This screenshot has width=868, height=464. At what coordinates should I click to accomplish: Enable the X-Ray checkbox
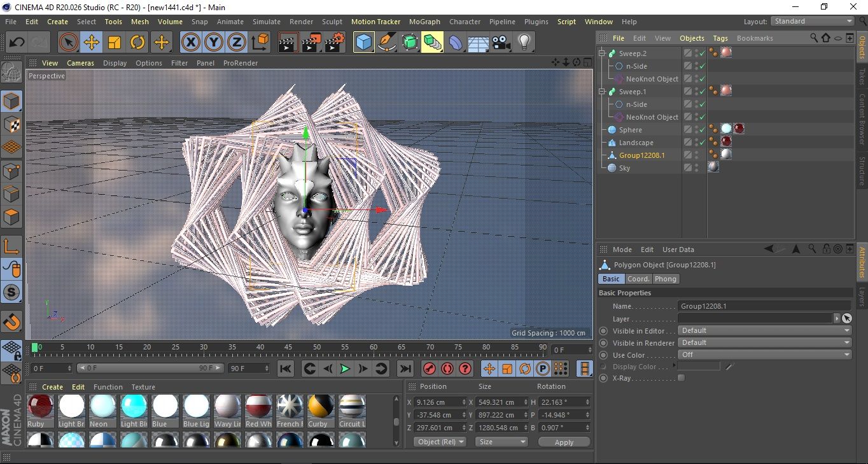click(x=682, y=378)
